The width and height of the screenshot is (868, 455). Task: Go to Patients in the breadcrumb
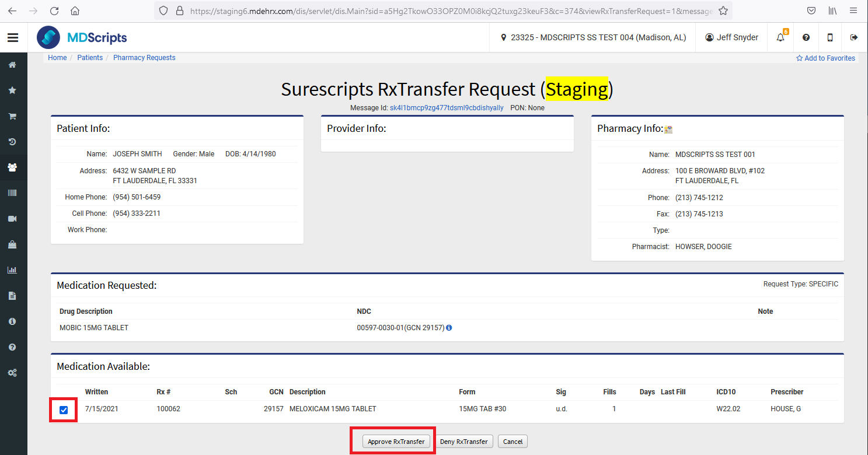(90, 58)
